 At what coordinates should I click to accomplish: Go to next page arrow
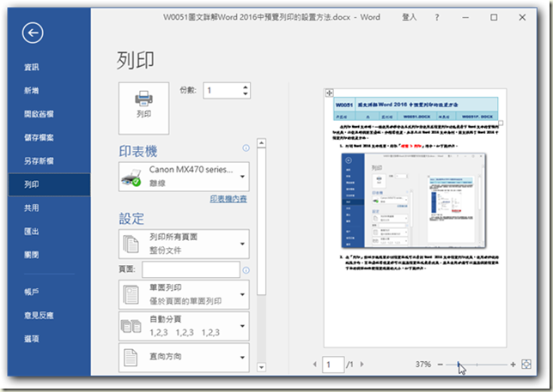click(x=362, y=365)
